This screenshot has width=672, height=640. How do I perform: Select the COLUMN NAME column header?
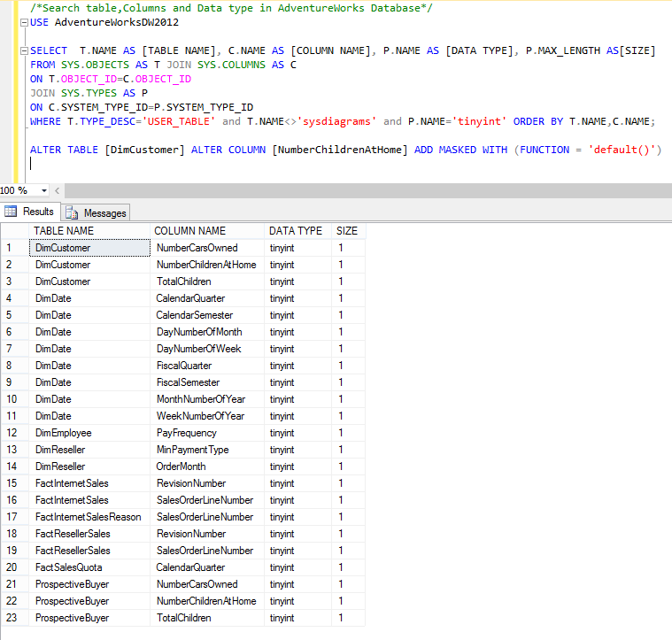207,231
